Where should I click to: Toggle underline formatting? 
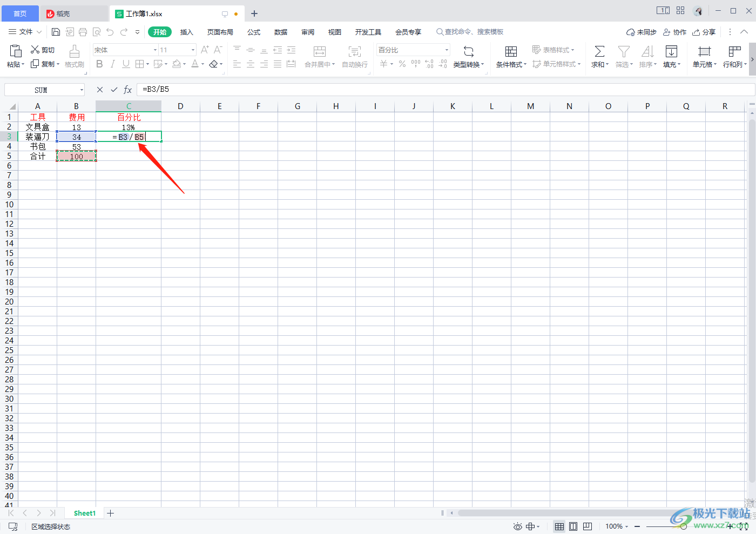[x=126, y=64]
